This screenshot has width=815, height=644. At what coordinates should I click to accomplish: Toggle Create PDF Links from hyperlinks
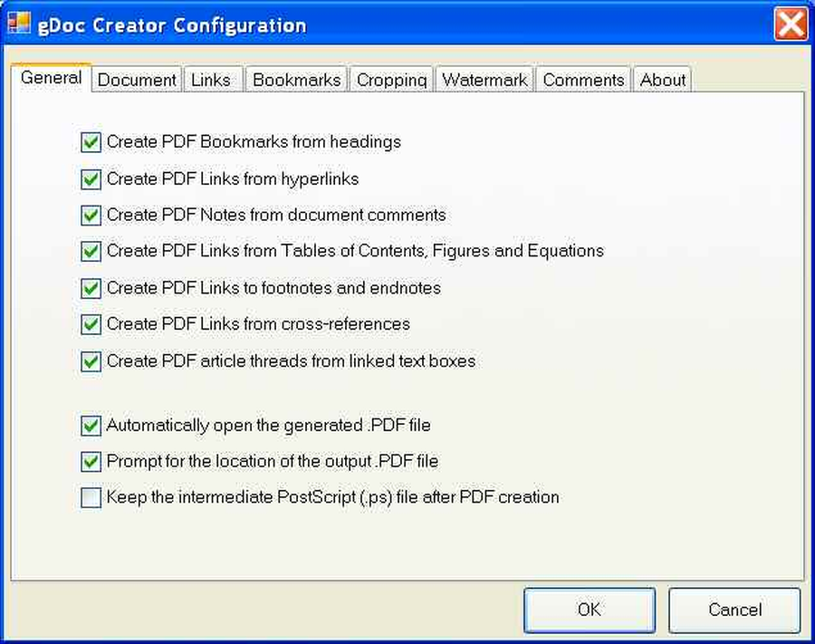(x=91, y=179)
